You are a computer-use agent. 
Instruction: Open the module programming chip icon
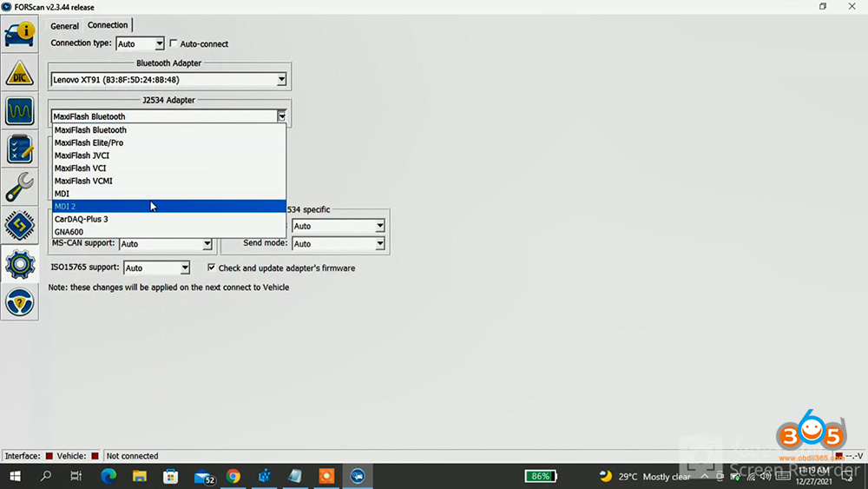click(x=19, y=225)
